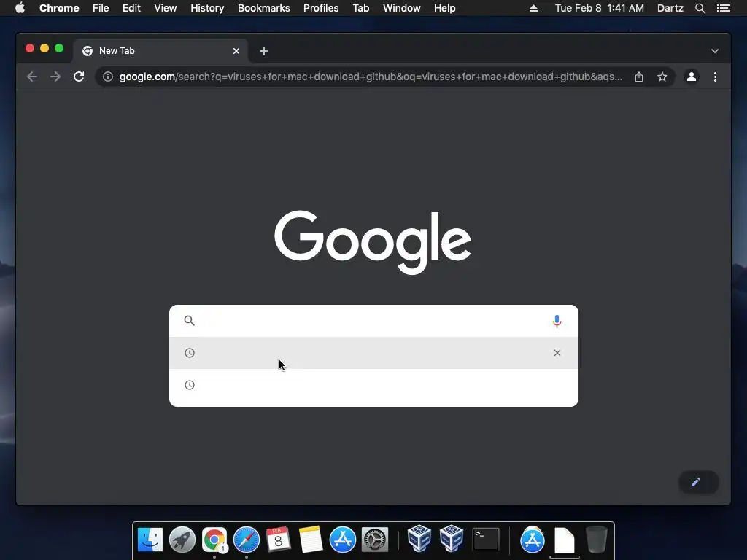Open the View menu
Screen dimensions: 747x560
pyautogui.click(x=166, y=8)
